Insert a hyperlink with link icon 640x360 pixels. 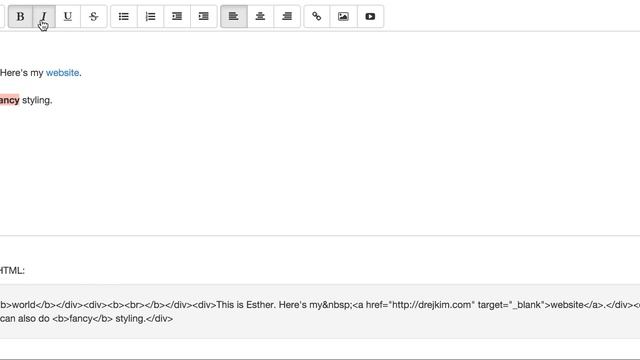point(317,16)
